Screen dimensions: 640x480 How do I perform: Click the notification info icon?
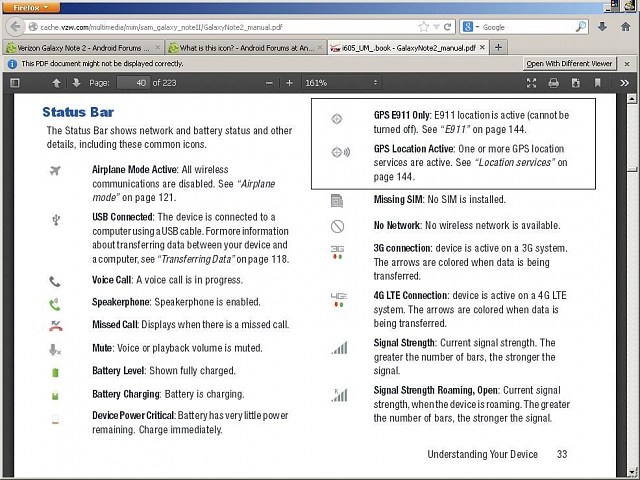[x=12, y=64]
